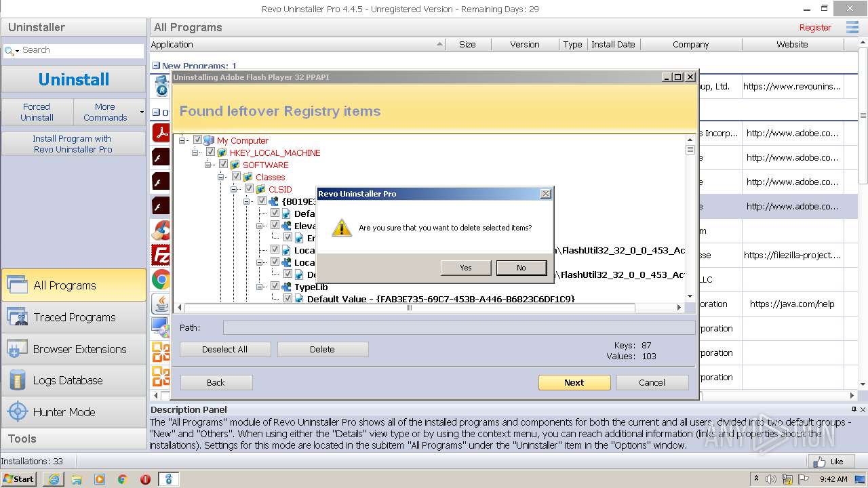Switch to All Programs module

pyautogui.click(x=73, y=285)
